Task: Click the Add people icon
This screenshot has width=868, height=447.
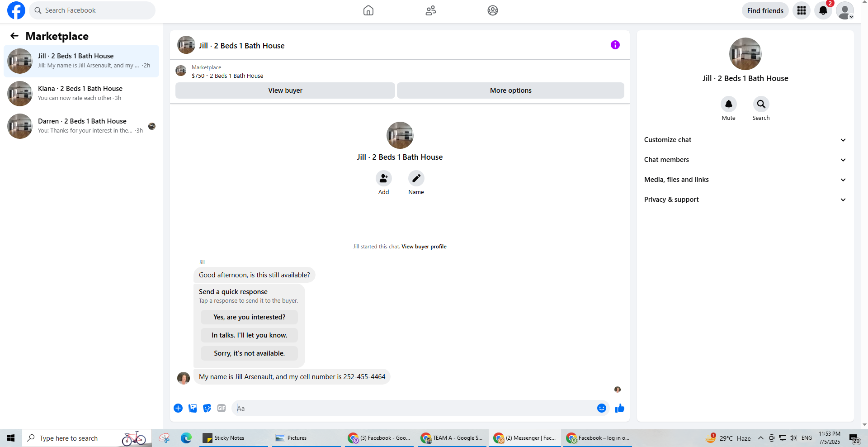Action: pos(384,178)
